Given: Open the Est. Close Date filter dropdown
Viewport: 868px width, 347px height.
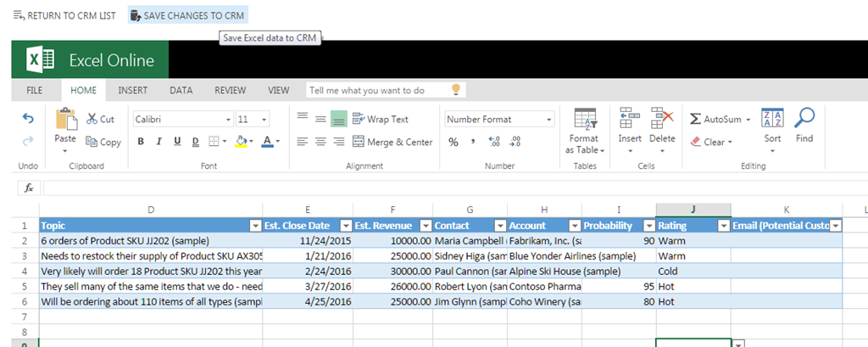Looking at the screenshot, I should pos(346,226).
